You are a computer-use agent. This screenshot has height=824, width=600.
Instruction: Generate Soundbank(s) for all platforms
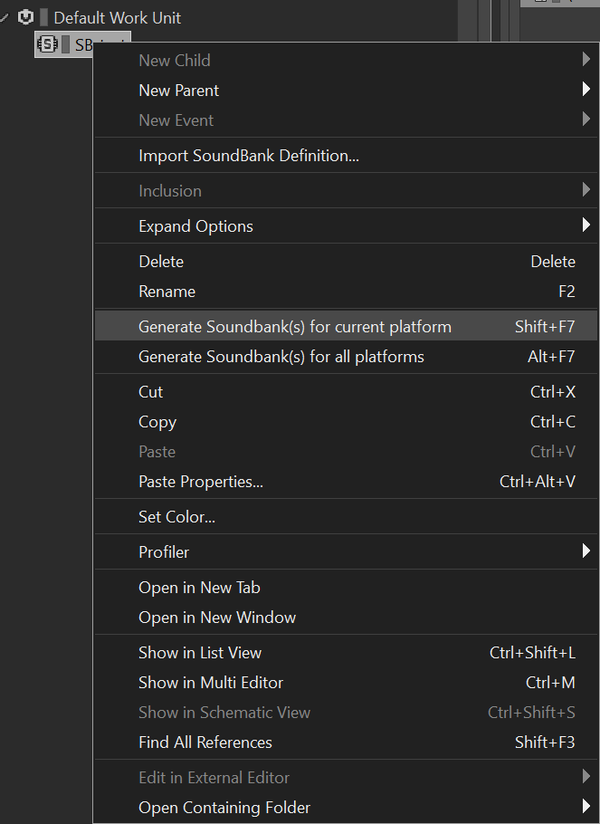click(x=281, y=357)
